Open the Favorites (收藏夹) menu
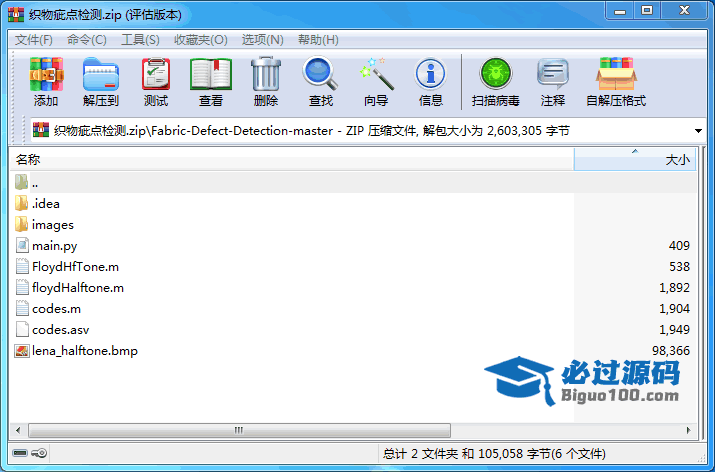This screenshot has height=472, width=715. click(x=201, y=40)
